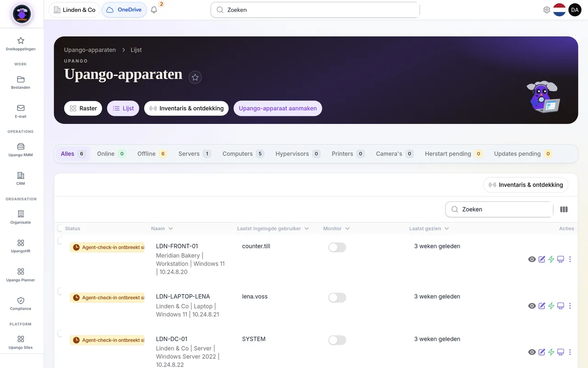Change language via Dutch flag

pos(560,10)
